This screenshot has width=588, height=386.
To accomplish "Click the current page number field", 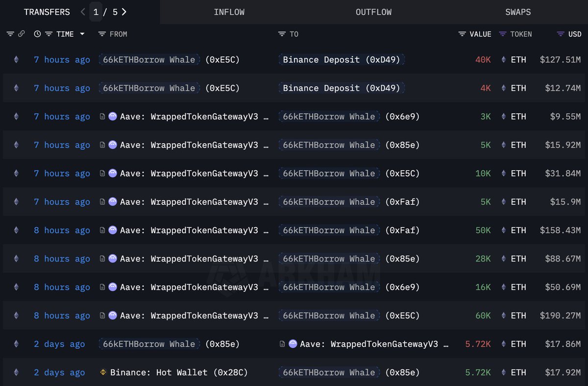I will pyautogui.click(x=96, y=12).
